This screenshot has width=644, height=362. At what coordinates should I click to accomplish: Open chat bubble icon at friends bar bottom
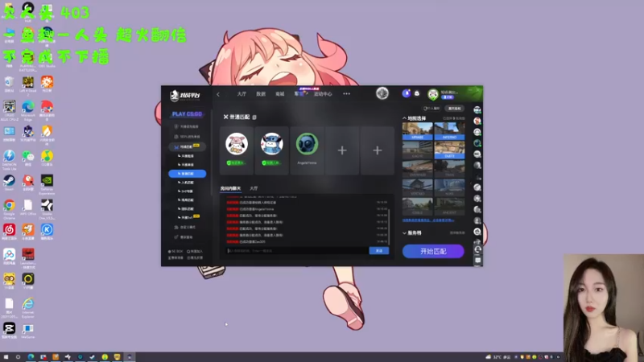(x=477, y=260)
